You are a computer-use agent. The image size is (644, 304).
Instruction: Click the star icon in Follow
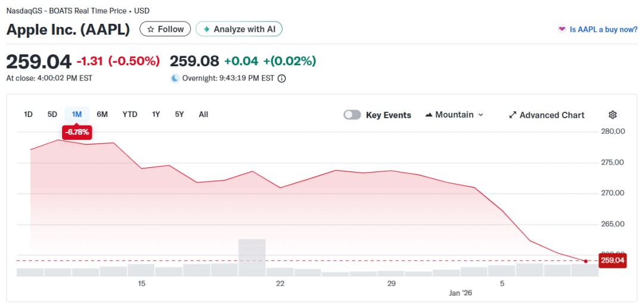[x=150, y=29]
